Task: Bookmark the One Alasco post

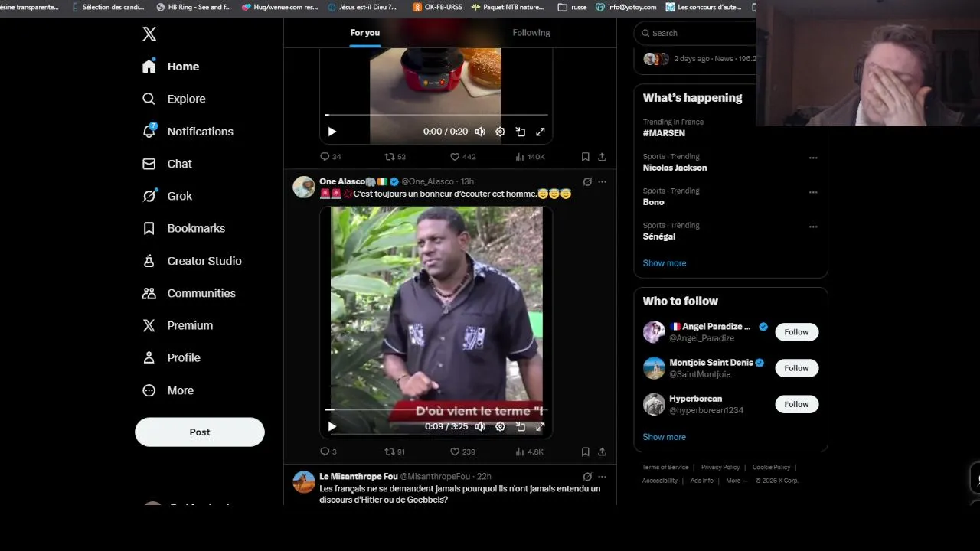Action: click(x=585, y=452)
